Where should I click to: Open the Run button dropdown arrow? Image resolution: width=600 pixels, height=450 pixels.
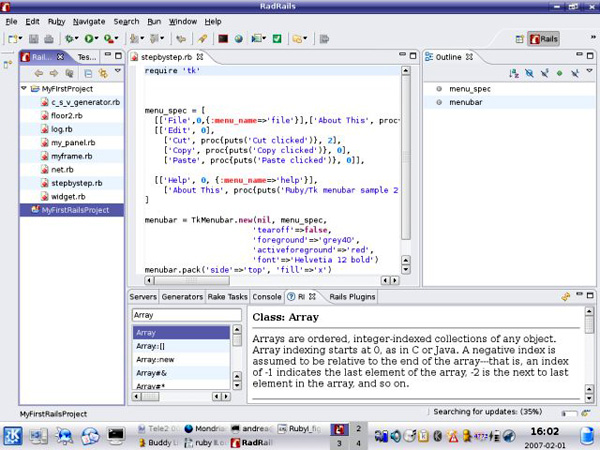point(96,38)
